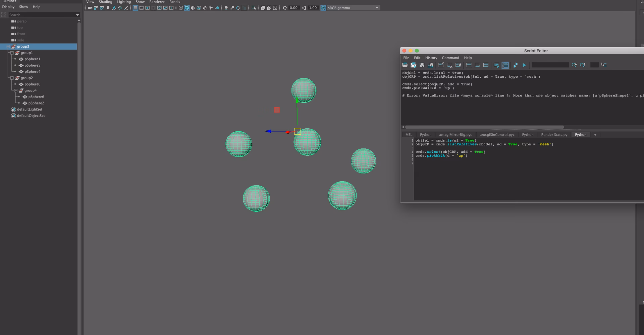Open the Outliner Show menu
644x335 pixels.
point(23,7)
